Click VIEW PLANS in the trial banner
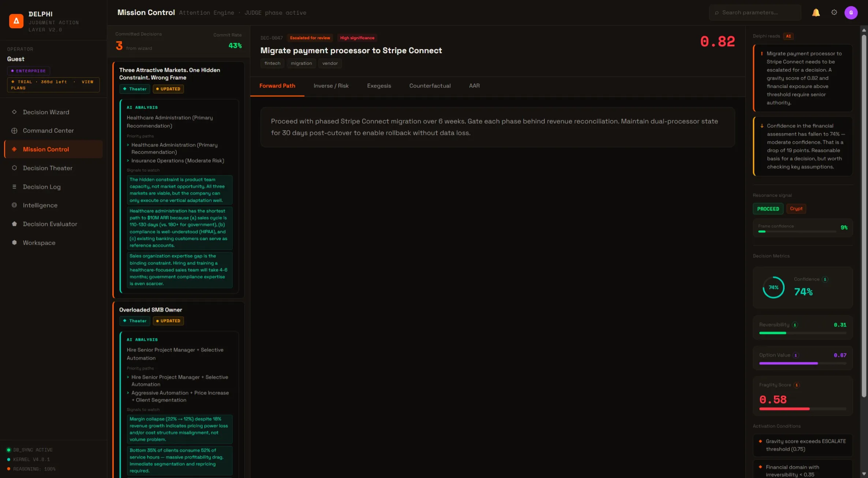 click(53, 85)
